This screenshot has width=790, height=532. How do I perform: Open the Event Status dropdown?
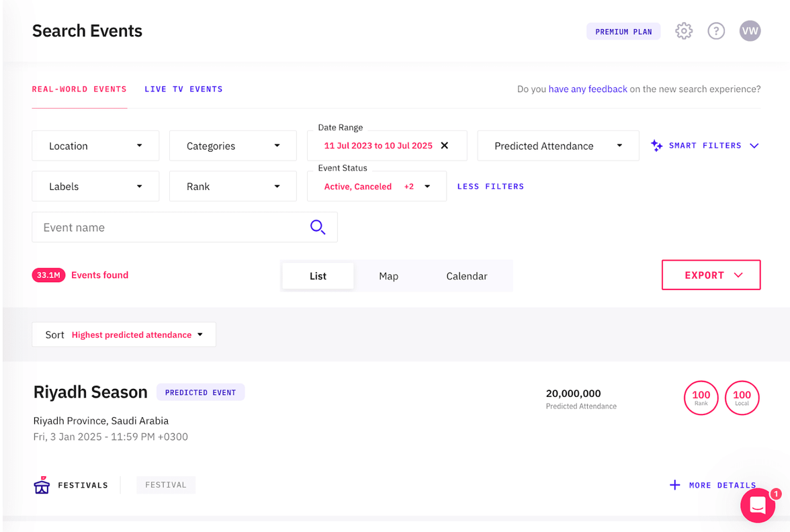point(376,186)
